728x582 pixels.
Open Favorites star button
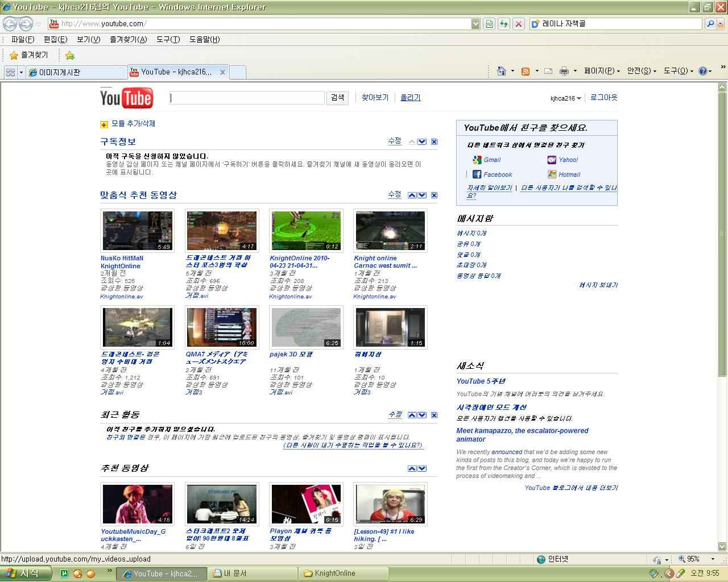click(x=29, y=55)
